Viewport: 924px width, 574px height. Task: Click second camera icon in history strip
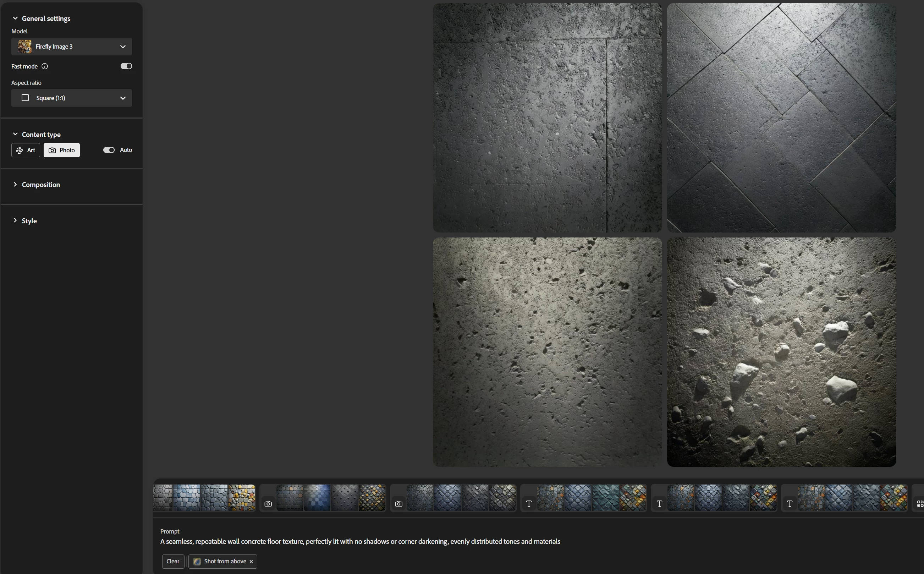(x=398, y=504)
